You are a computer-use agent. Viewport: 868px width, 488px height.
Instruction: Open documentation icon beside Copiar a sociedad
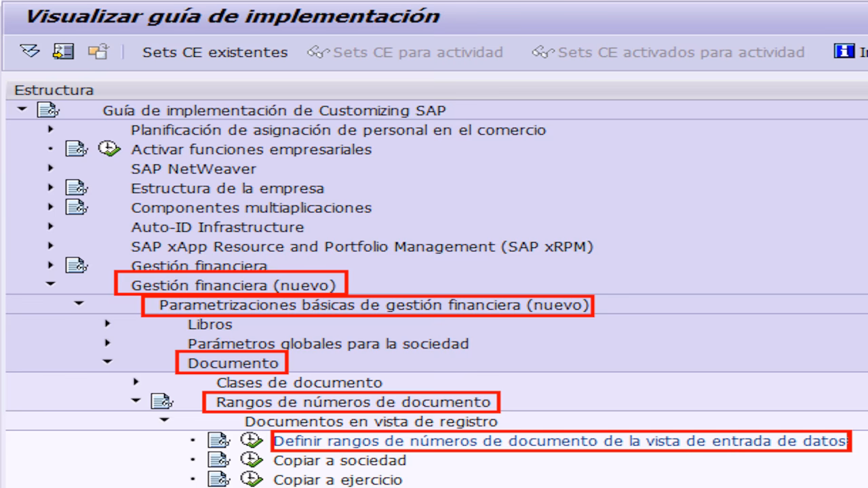coord(216,461)
